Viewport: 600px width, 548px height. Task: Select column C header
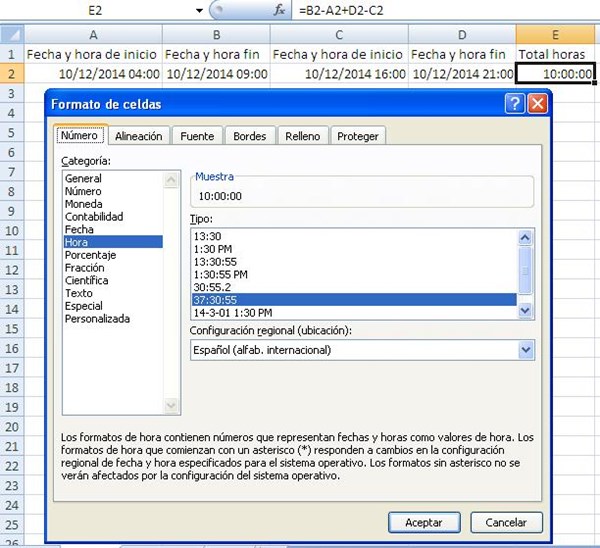pyautogui.click(x=339, y=35)
